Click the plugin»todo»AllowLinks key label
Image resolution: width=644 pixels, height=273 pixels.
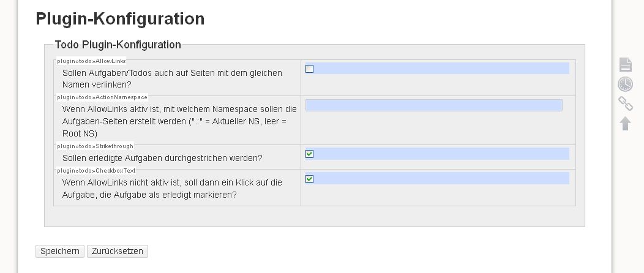tap(91, 61)
